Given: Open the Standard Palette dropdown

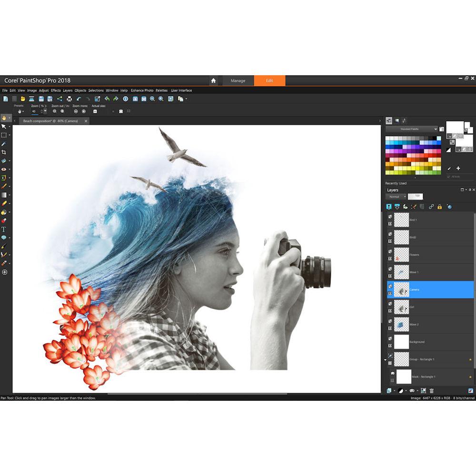Looking at the screenshot, I should point(413,129).
